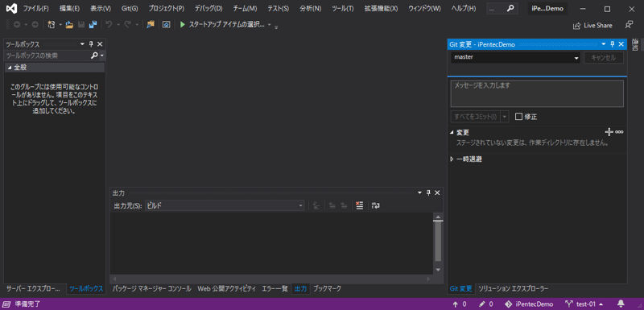
Task: Close the Toolbox panel
Action: (x=100, y=44)
